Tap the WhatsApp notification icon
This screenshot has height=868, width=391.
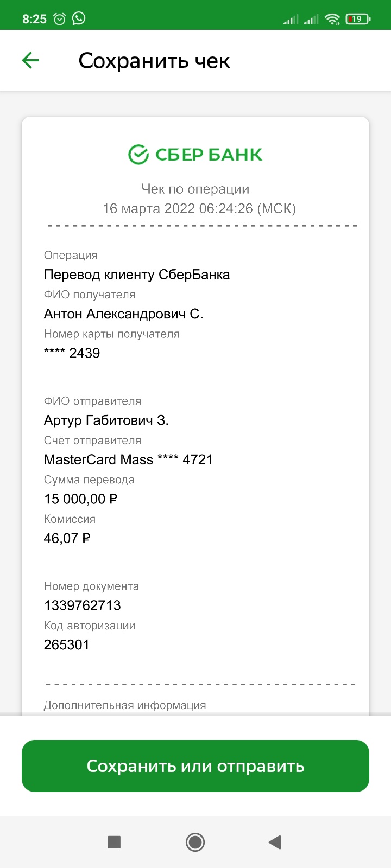[x=79, y=19]
